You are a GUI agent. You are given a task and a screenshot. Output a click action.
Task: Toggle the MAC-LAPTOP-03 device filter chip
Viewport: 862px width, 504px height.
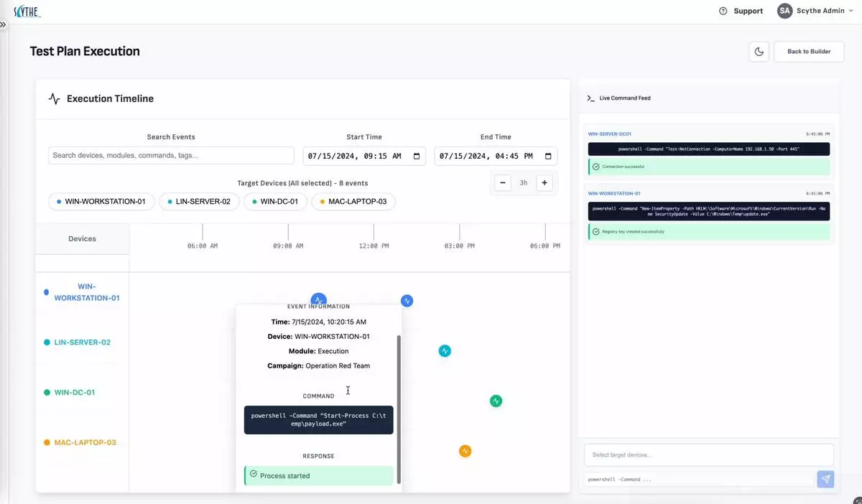(353, 202)
